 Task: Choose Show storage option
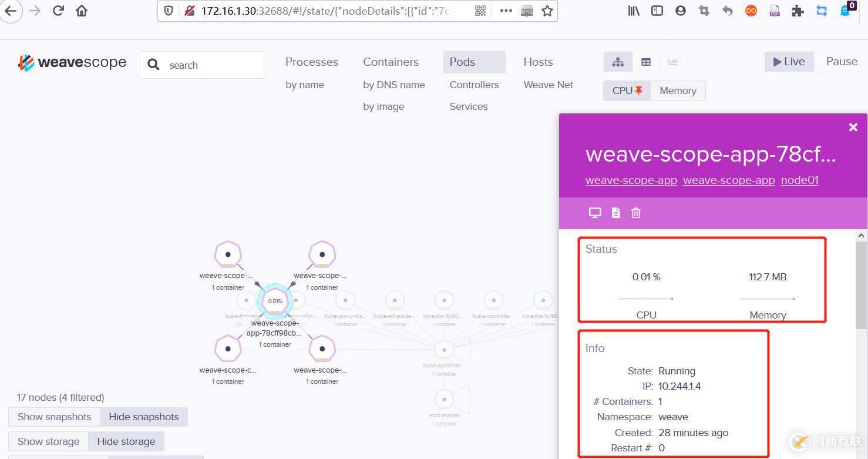tap(48, 441)
